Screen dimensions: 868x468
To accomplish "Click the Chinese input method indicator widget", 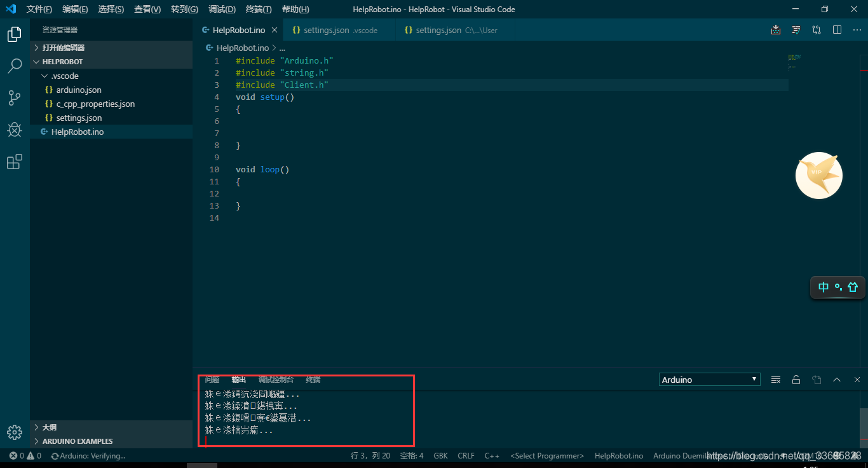I will tap(837, 287).
